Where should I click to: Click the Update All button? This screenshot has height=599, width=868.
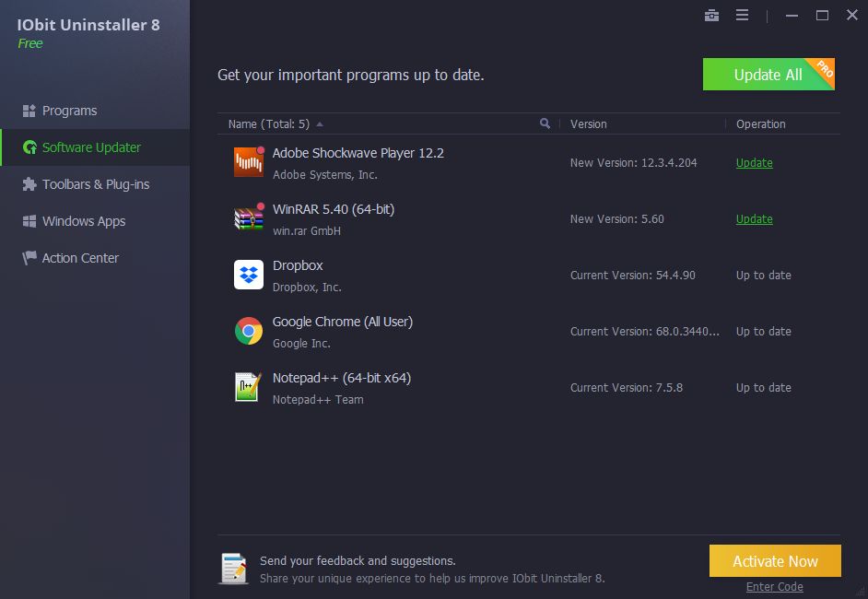coord(768,74)
